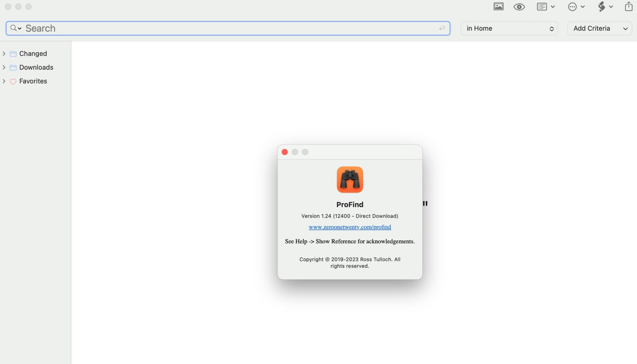Open the Add Criteria dropdown
Image resolution: width=637 pixels, height=364 pixels.
tap(599, 28)
